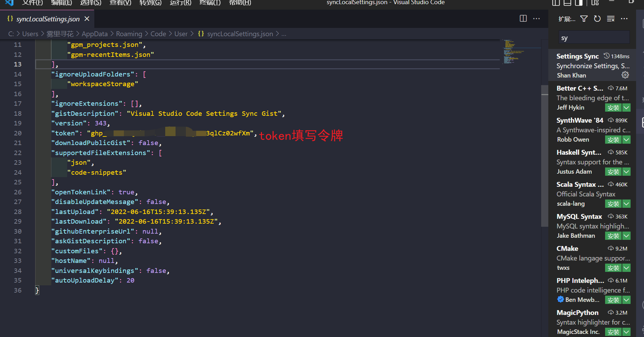Select the filter icon in Extensions view
Image resolution: width=644 pixels, height=337 pixels.
583,19
